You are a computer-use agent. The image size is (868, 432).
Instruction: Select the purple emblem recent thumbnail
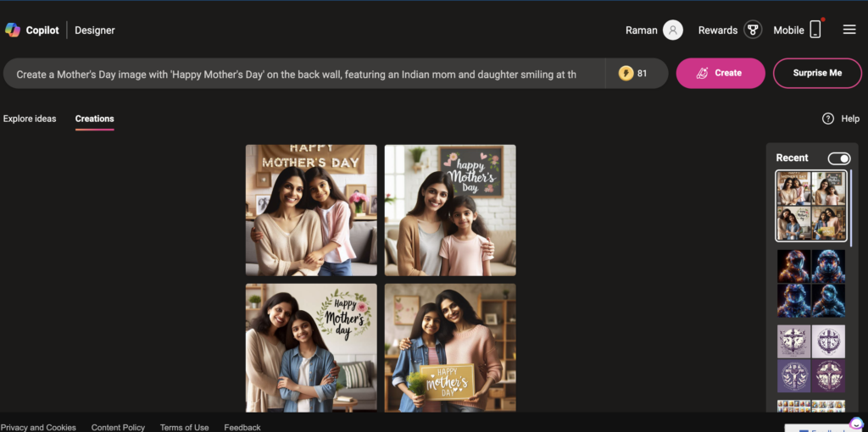click(811, 358)
